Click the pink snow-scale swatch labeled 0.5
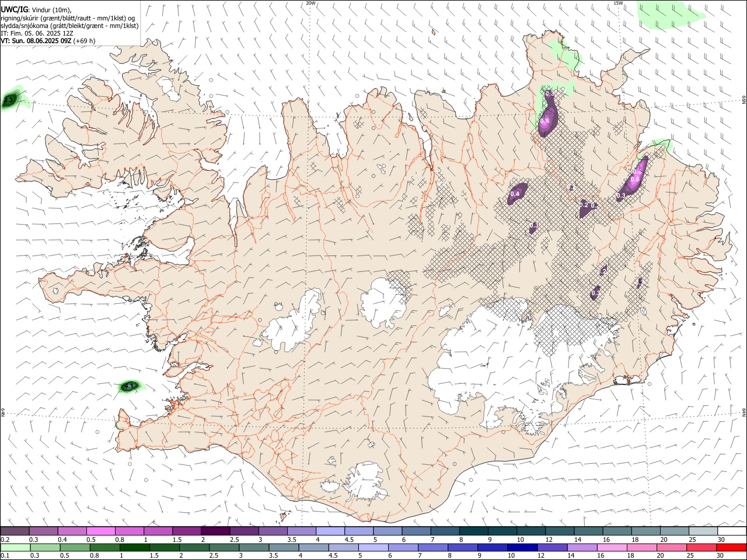 point(100,531)
